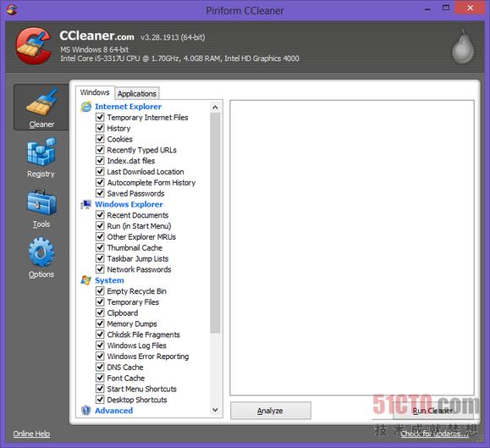
Task: Toggle Font Cache checkbox
Action: coord(100,378)
